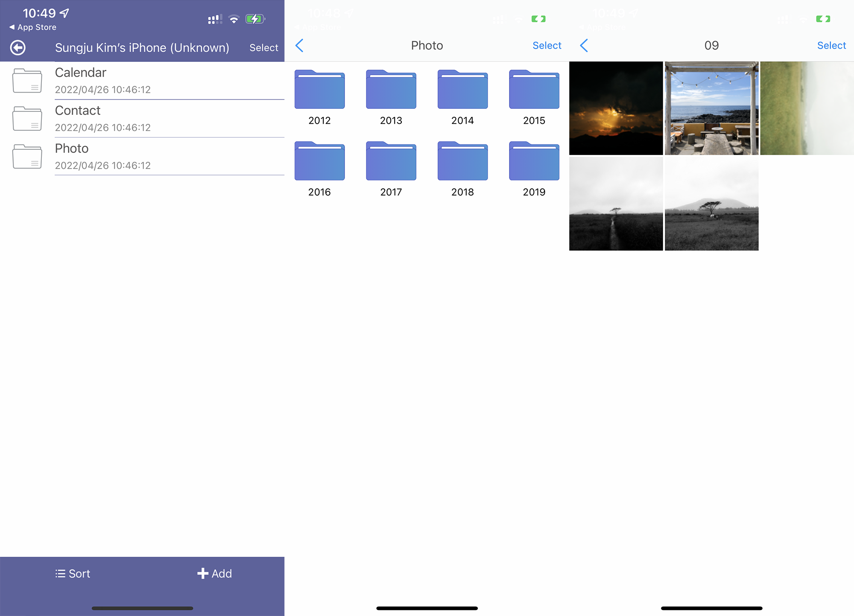
Task: Go back from the 09 album
Action: [584, 45]
